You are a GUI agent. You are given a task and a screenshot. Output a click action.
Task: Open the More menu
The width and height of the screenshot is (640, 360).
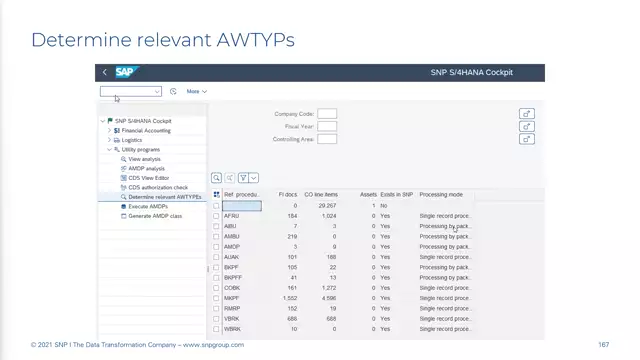(197, 91)
